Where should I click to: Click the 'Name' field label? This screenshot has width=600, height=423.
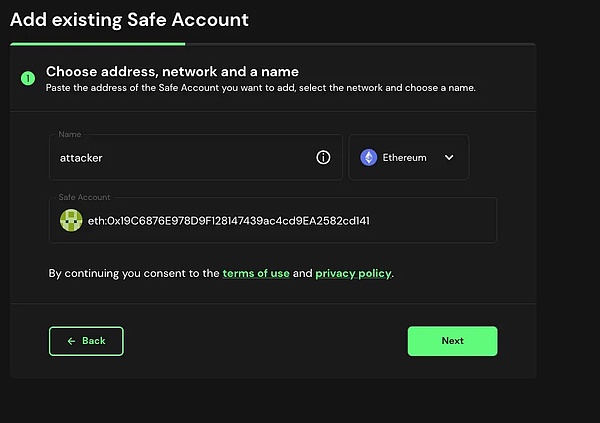69,134
